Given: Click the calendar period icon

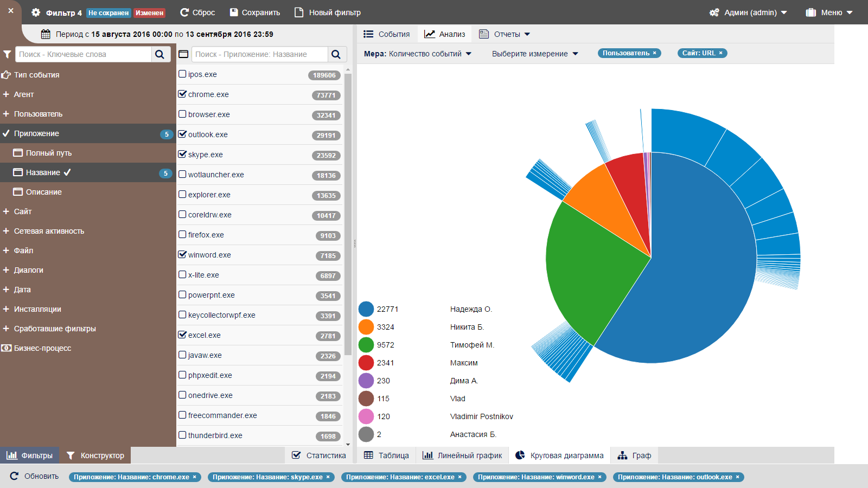Looking at the screenshot, I should pos(46,34).
